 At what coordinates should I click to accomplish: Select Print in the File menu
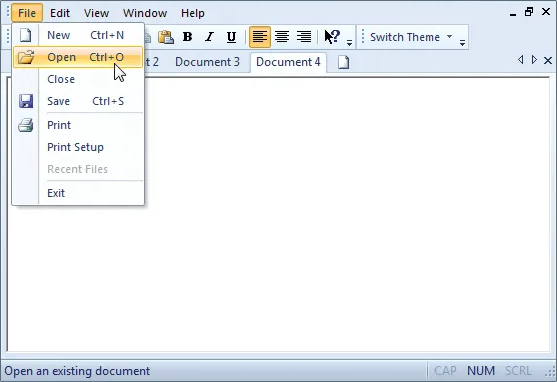78,125
